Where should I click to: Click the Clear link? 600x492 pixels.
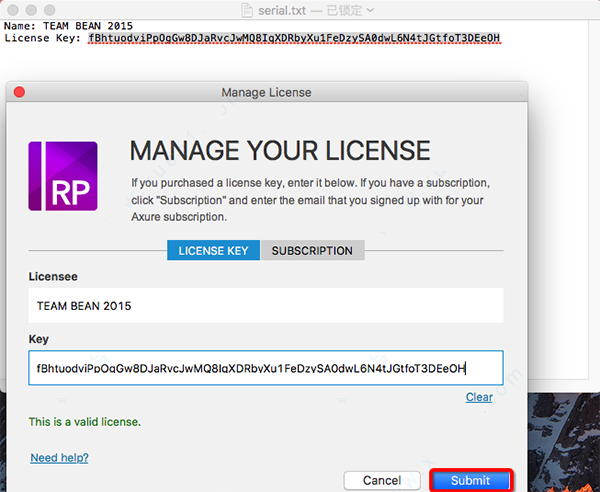[x=479, y=397]
